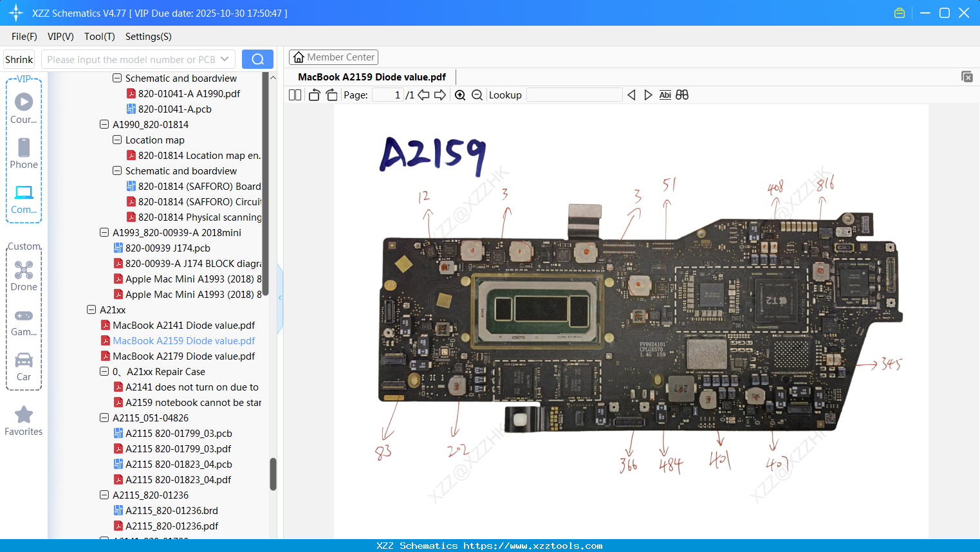Open the Drone category
Viewport: 980px width, 552px height.
(24, 276)
